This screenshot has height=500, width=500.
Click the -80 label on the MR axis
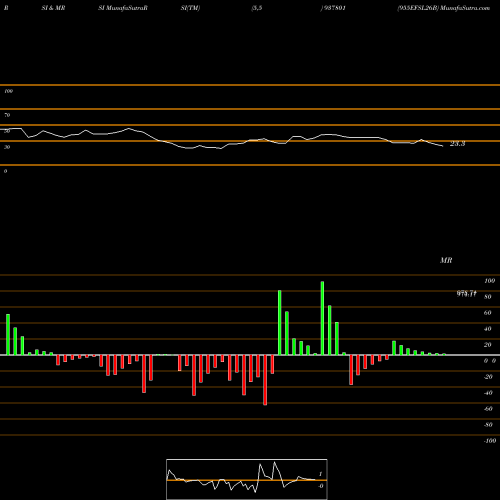488,425
